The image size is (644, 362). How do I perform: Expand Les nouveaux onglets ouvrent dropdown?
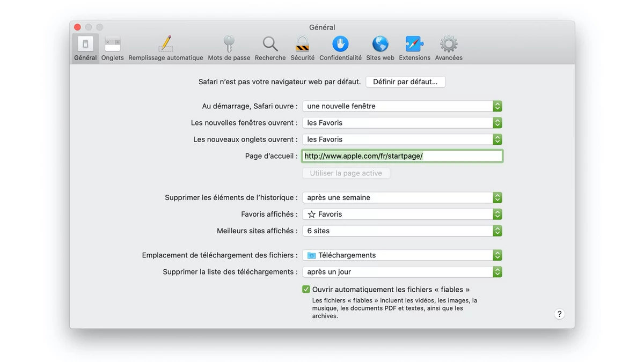[402, 139]
